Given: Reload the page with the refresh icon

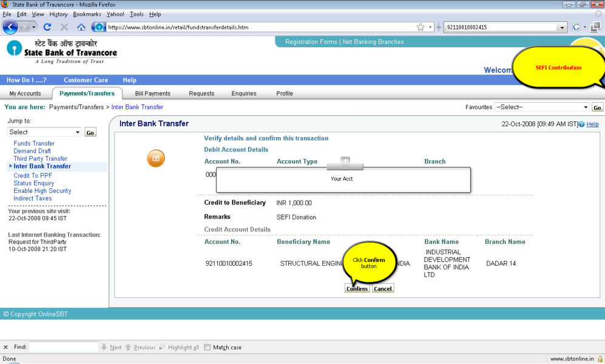Looking at the screenshot, I should tap(47, 27).
